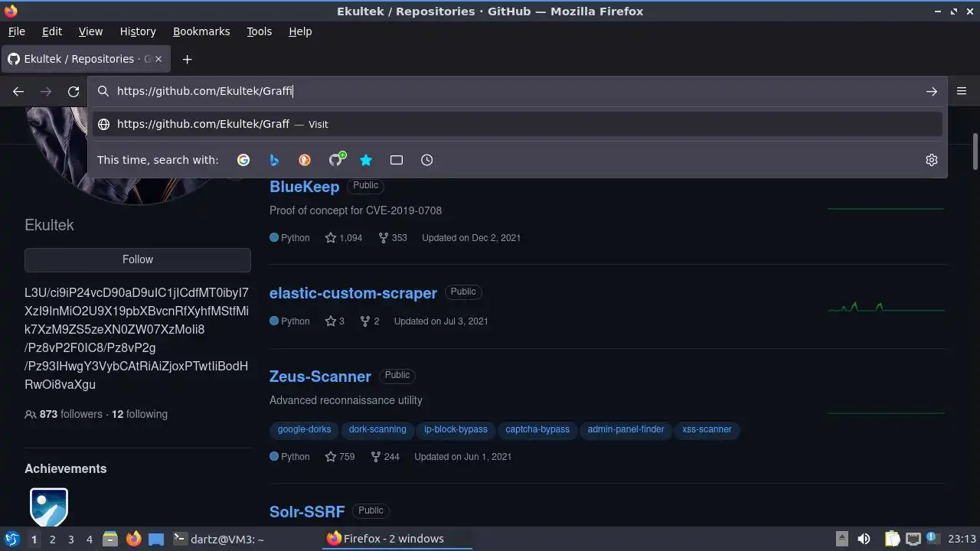Click elastic-custom-scraper fork count 2

coord(371,321)
